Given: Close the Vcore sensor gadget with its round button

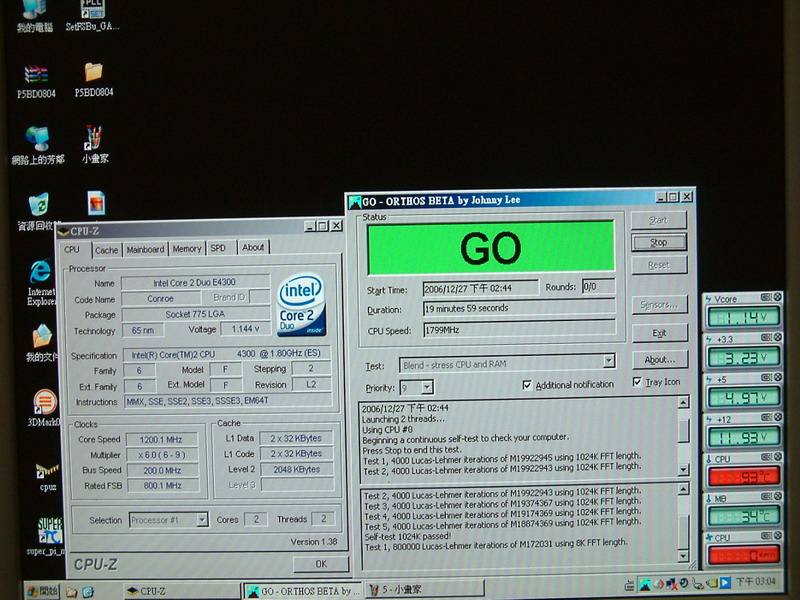Looking at the screenshot, I should click(x=777, y=297).
